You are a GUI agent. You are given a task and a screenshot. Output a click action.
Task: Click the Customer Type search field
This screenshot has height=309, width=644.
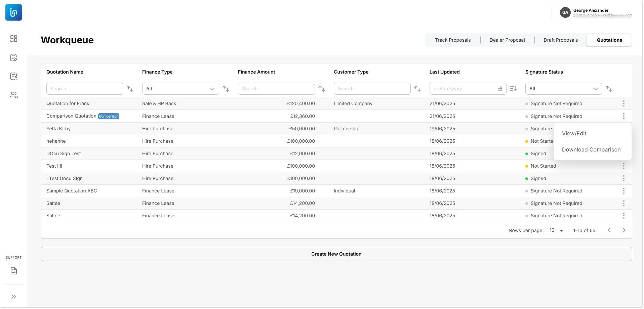[x=372, y=89]
